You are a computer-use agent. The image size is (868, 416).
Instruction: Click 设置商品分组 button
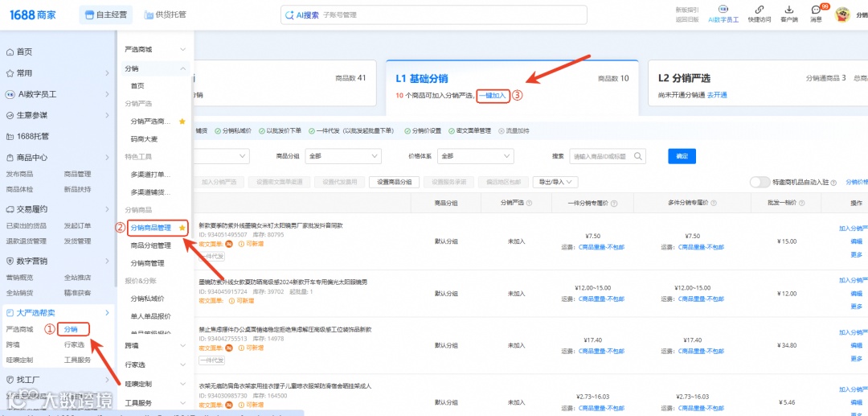tap(394, 182)
